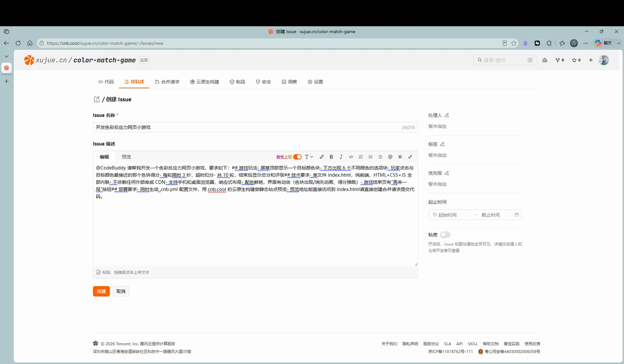The height and width of the screenshot is (364, 624).
Task: Insert a link with the editor link icon
Action: pos(322,157)
